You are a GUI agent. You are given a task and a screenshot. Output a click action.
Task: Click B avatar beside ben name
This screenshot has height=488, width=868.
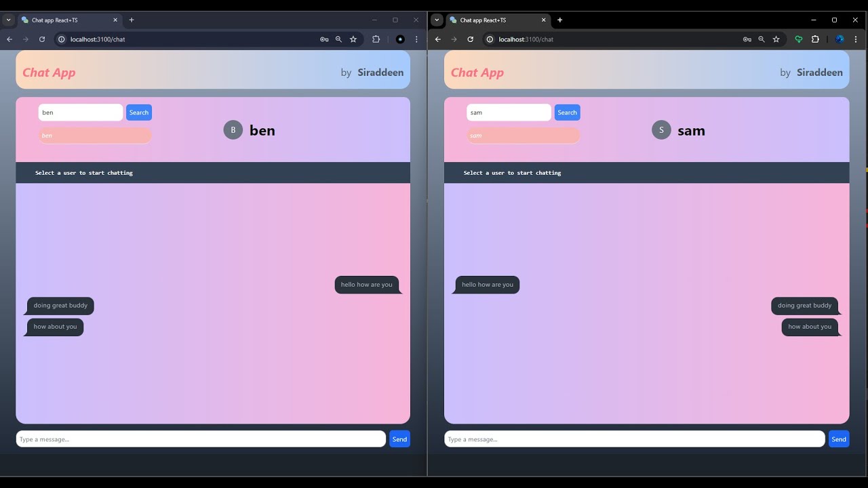(233, 130)
